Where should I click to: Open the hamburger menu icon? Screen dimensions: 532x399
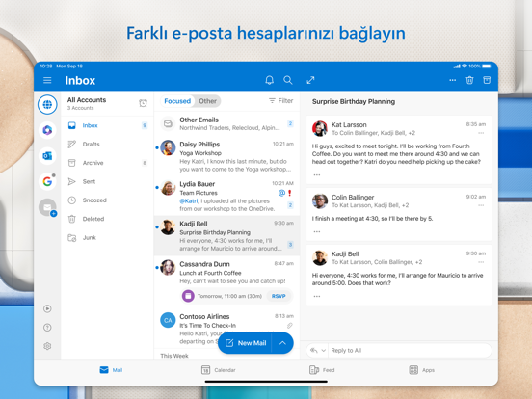(47, 80)
